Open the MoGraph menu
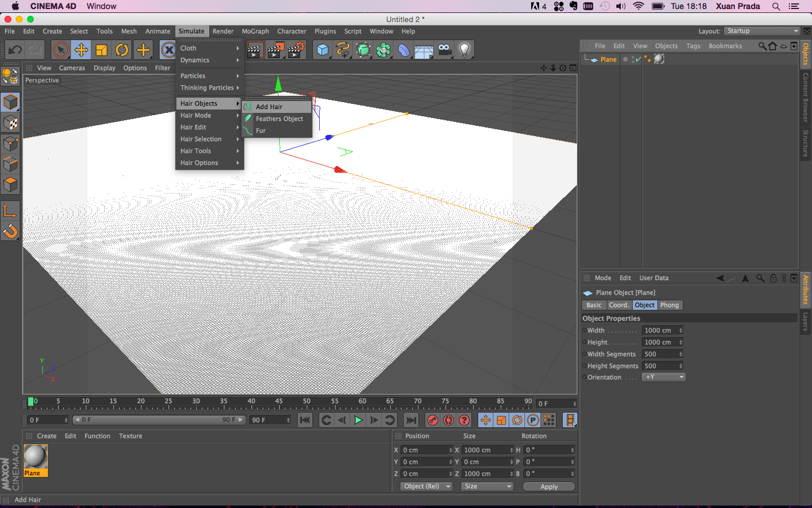Image resolution: width=812 pixels, height=508 pixels. 255,31
